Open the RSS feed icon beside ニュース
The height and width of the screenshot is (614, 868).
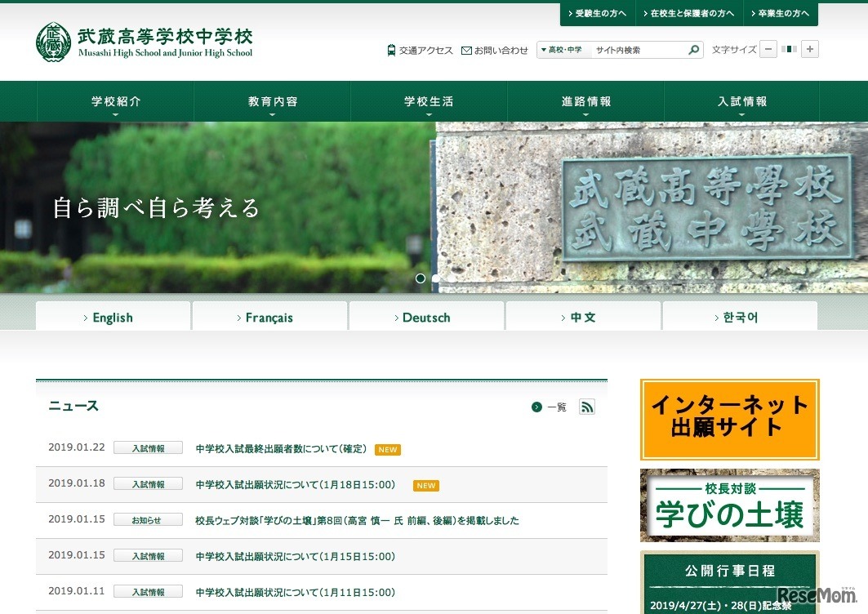[586, 407]
